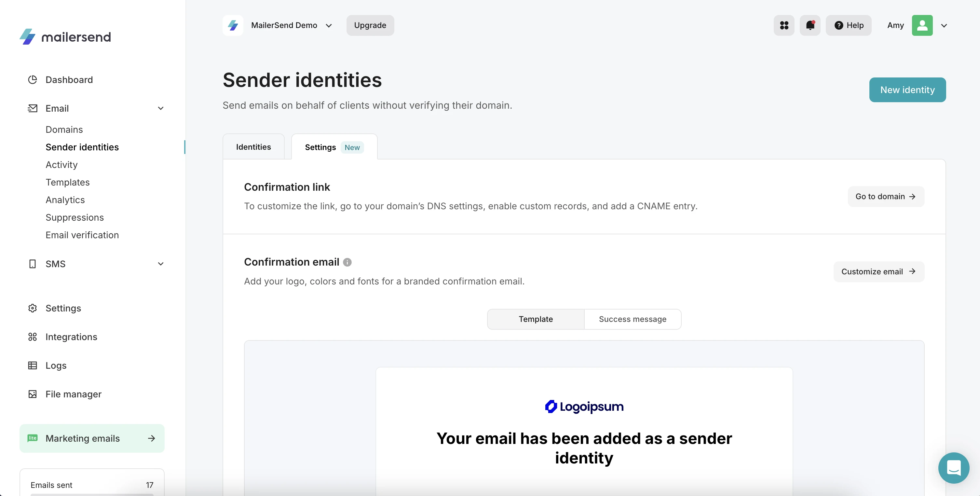Collapse the Email section in sidebar
Image resolution: width=980 pixels, height=496 pixels.
[x=160, y=108]
